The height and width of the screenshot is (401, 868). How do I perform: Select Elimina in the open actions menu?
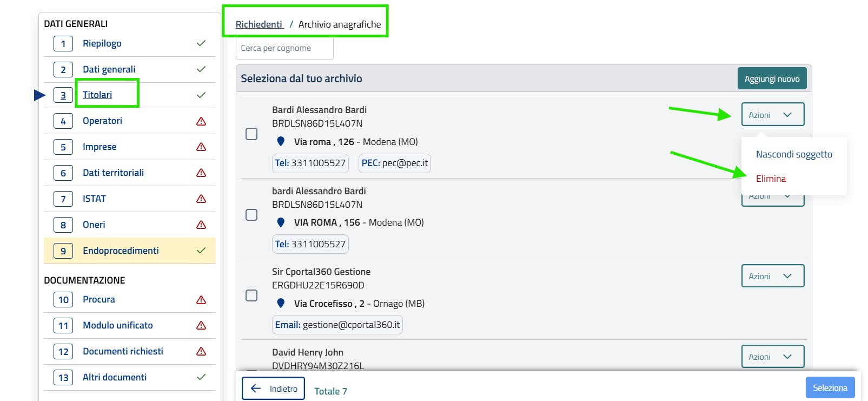coord(771,179)
